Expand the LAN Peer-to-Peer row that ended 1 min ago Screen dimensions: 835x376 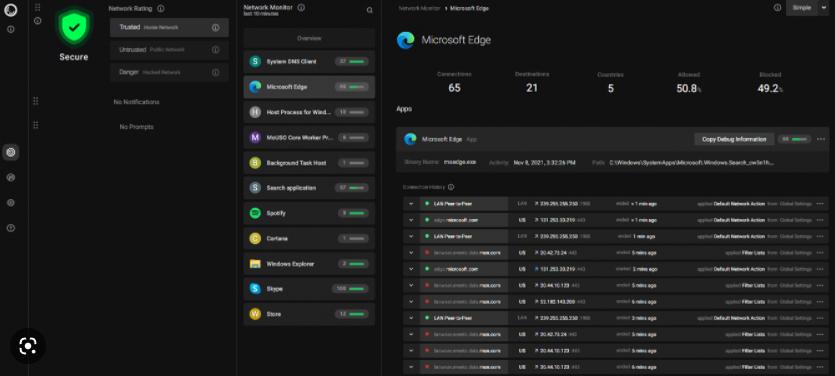click(x=411, y=236)
